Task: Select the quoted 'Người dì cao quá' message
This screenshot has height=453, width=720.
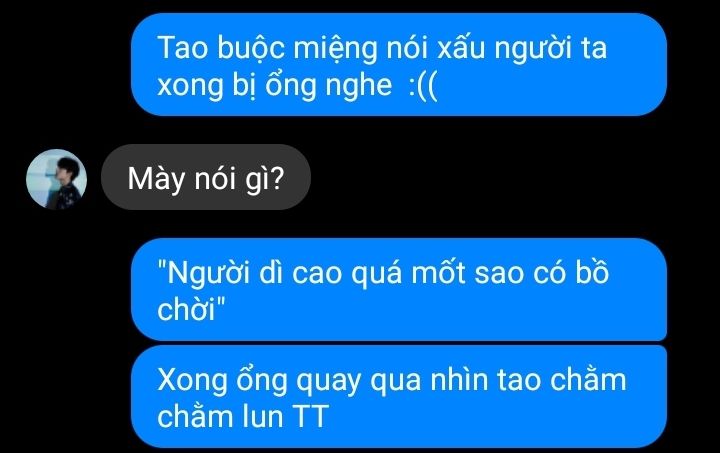Action: click(399, 290)
